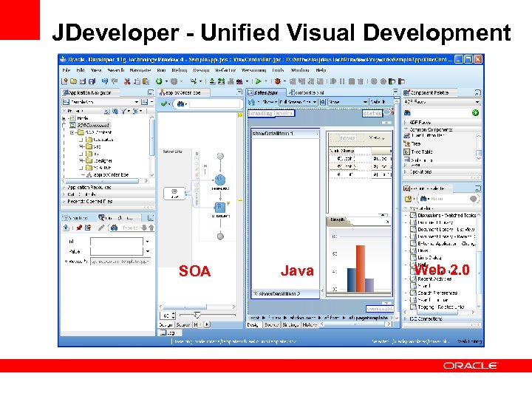Image resolution: width=532 pixels, height=399 pixels.
Task: Click the Save All toolbar icon
Action: tap(92, 81)
